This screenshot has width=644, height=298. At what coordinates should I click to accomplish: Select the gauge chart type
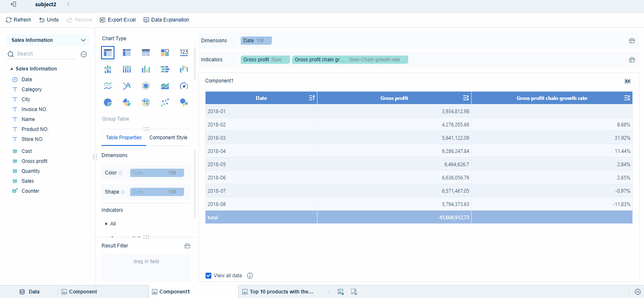point(184,86)
